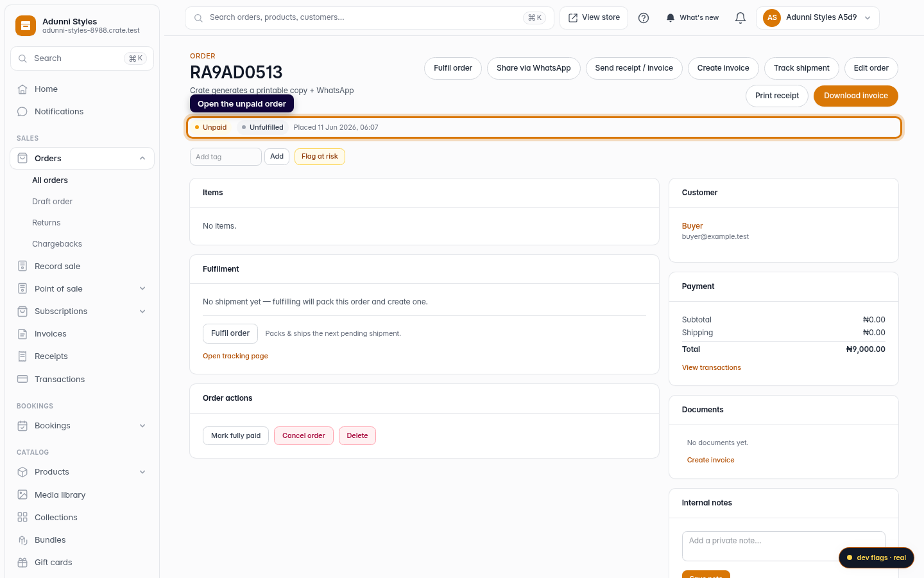Click Cancel order button
The image size is (924, 578).
304,435
